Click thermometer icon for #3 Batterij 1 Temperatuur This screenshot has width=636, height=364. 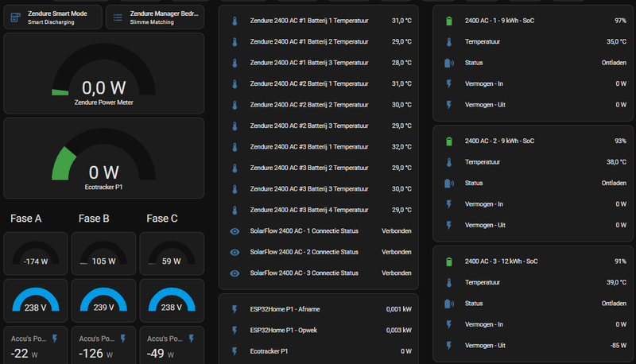(x=235, y=148)
